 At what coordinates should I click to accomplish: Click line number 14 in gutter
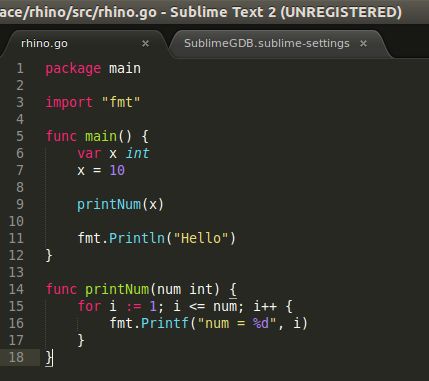coord(16,289)
